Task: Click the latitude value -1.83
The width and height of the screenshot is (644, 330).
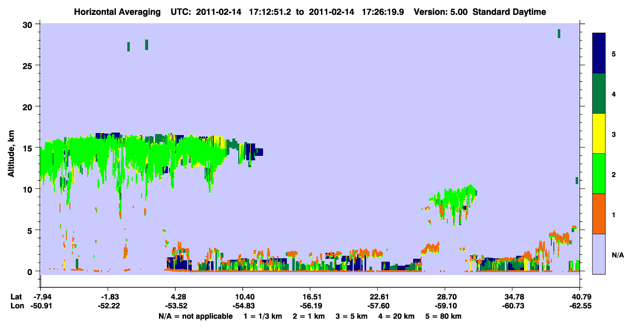Action: click(x=110, y=296)
